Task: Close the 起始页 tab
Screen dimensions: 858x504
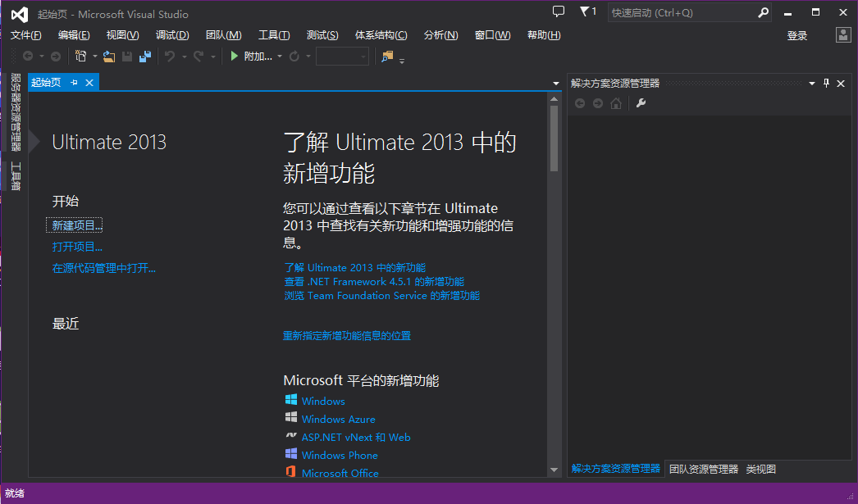Action: pyautogui.click(x=89, y=83)
